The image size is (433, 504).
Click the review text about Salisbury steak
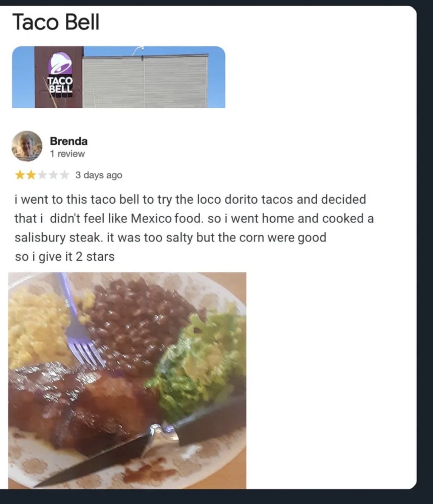(x=194, y=218)
